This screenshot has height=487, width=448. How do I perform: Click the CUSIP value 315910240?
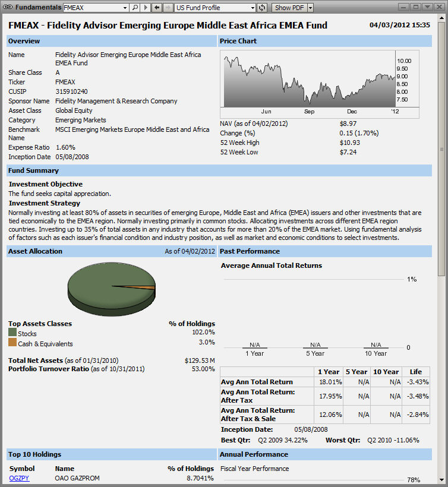tap(71, 91)
